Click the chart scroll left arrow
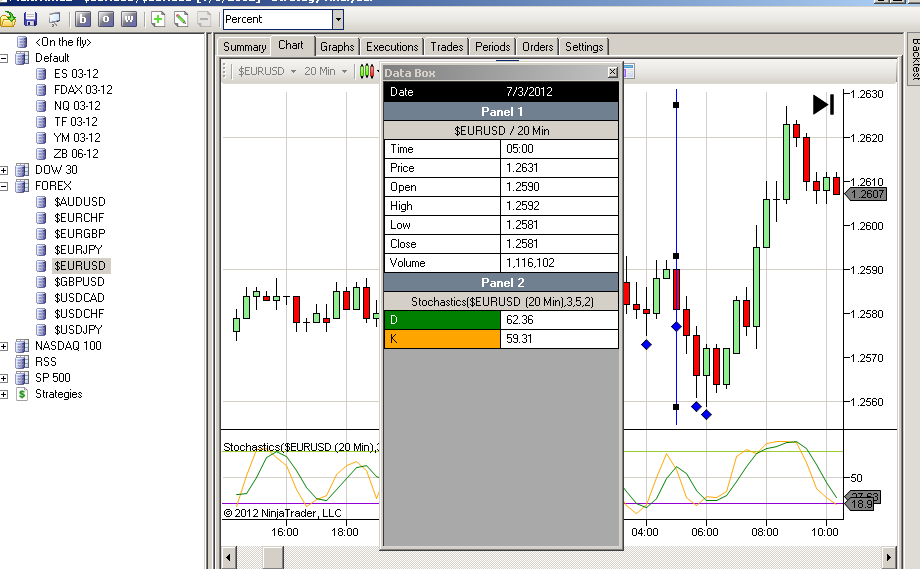Screen dimensions: 920x569 [229, 557]
